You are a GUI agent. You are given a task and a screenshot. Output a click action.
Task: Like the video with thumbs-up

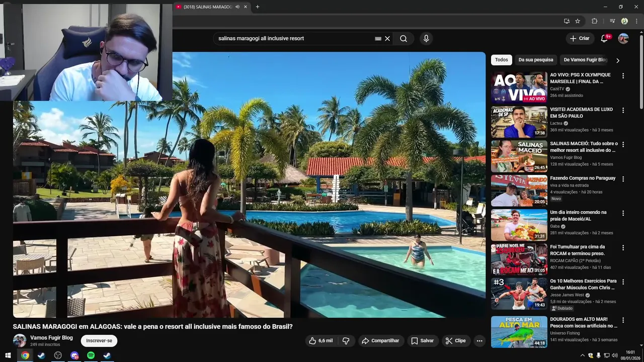coord(320,341)
